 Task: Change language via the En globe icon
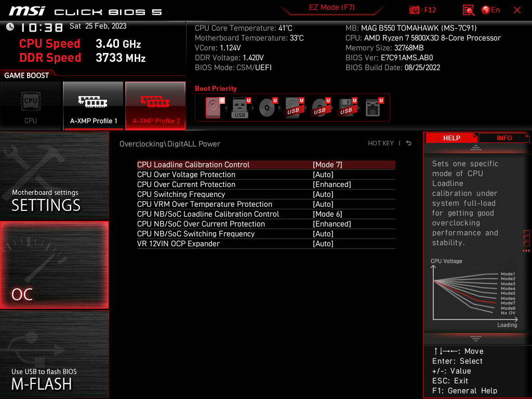490,10
